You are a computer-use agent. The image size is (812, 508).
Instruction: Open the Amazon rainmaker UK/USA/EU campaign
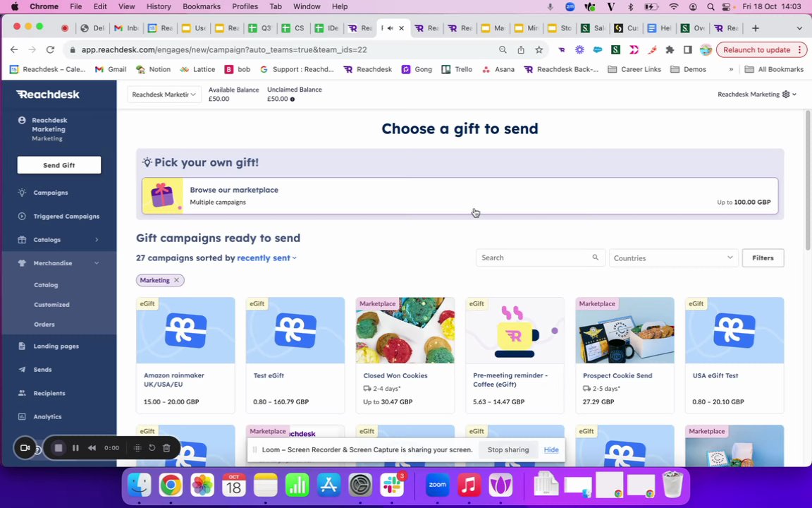tap(185, 356)
